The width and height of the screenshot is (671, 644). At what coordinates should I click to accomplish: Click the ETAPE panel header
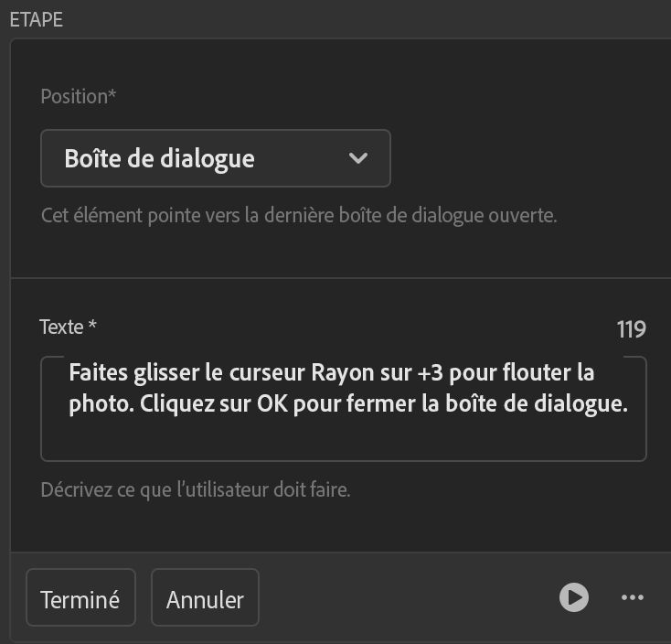coord(36,19)
